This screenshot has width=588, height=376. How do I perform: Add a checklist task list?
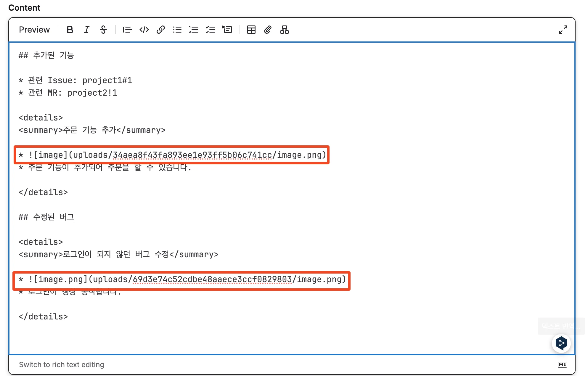(x=211, y=30)
